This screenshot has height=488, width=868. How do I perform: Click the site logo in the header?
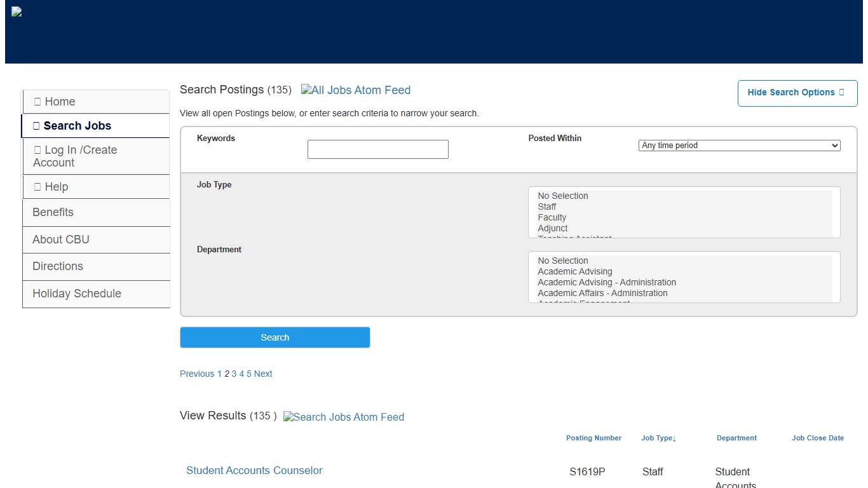coord(17,11)
